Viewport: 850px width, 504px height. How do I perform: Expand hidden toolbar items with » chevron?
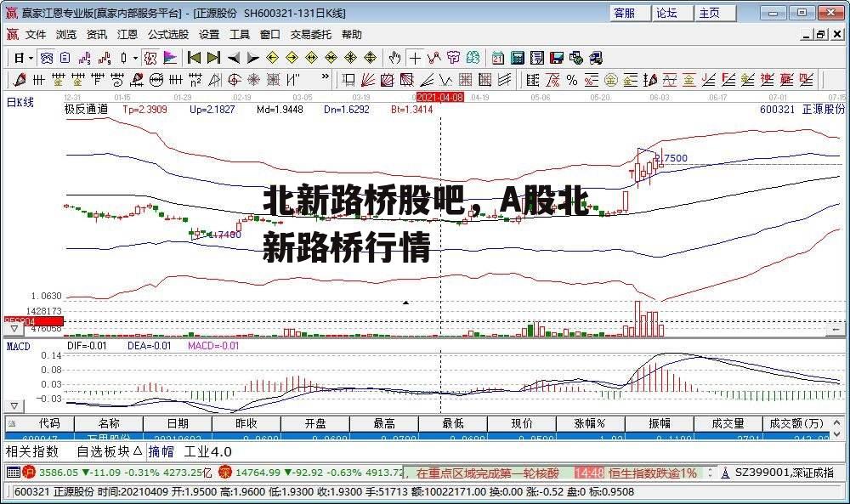tap(326, 77)
